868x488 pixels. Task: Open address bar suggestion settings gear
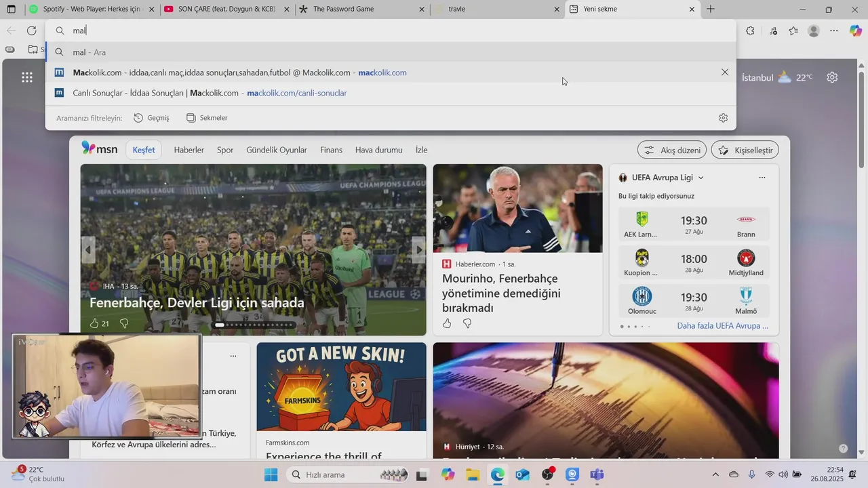(x=723, y=118)
